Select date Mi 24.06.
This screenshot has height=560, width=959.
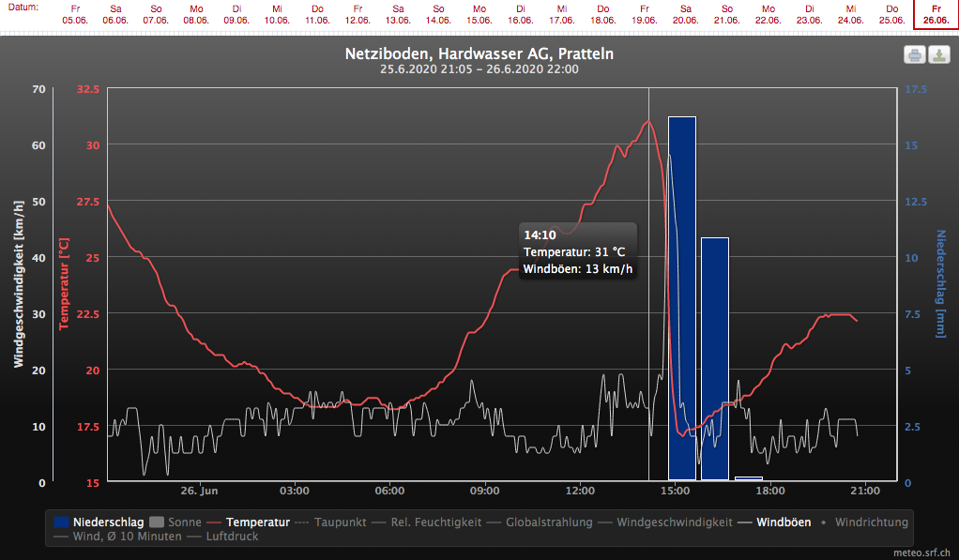click(851, 15)
